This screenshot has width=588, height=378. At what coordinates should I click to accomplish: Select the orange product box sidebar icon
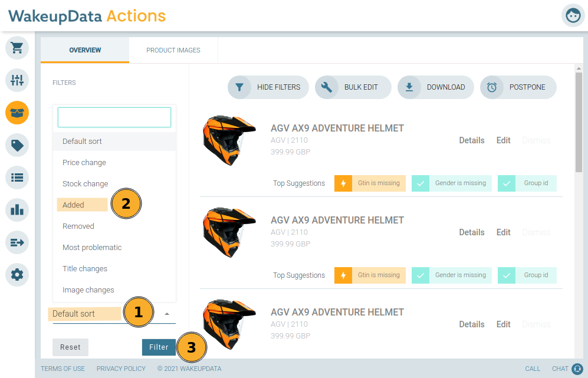(17, 113)
